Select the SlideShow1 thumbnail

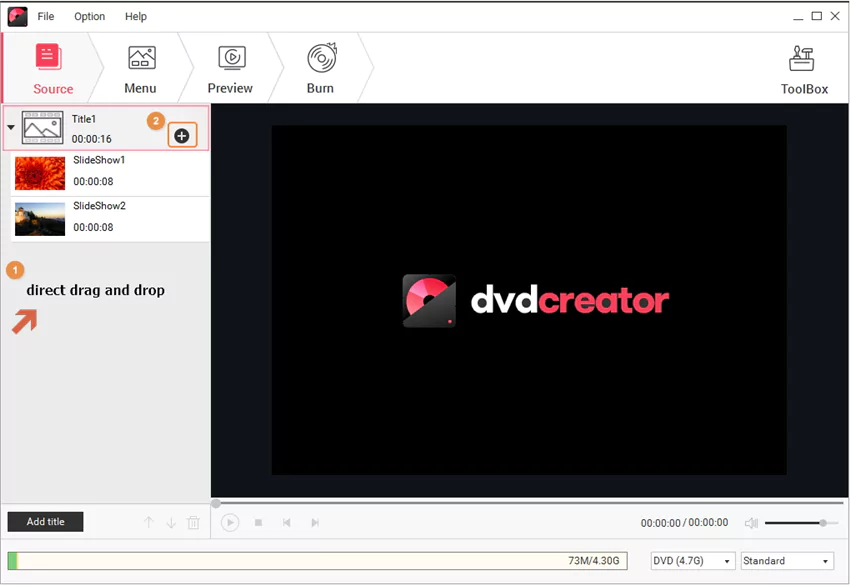pyautogui.click(x=39, y=172)
